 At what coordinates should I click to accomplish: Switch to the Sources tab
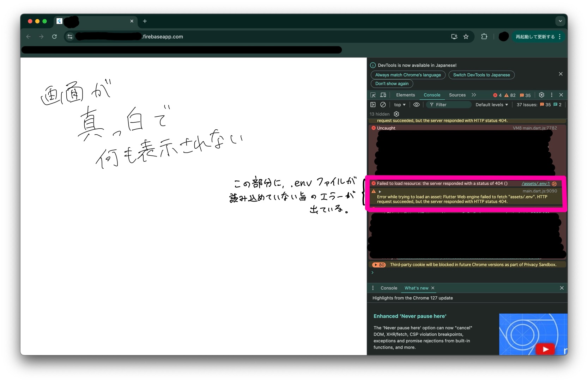point(457,95)
